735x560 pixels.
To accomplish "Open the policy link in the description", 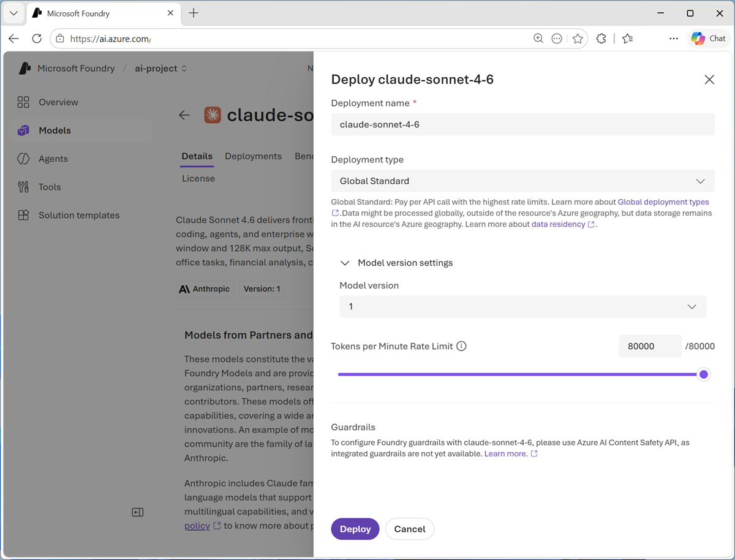I will [197, 526].
